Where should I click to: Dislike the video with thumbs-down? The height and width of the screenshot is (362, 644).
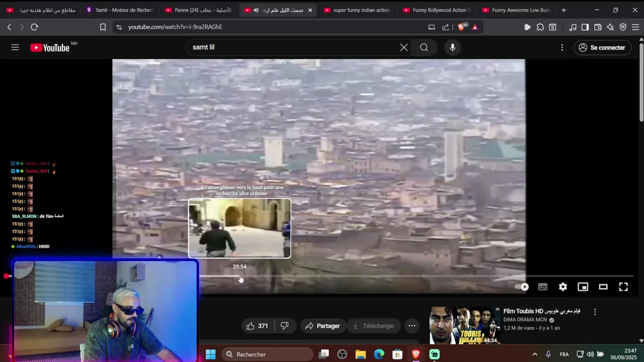pos(284,326)
